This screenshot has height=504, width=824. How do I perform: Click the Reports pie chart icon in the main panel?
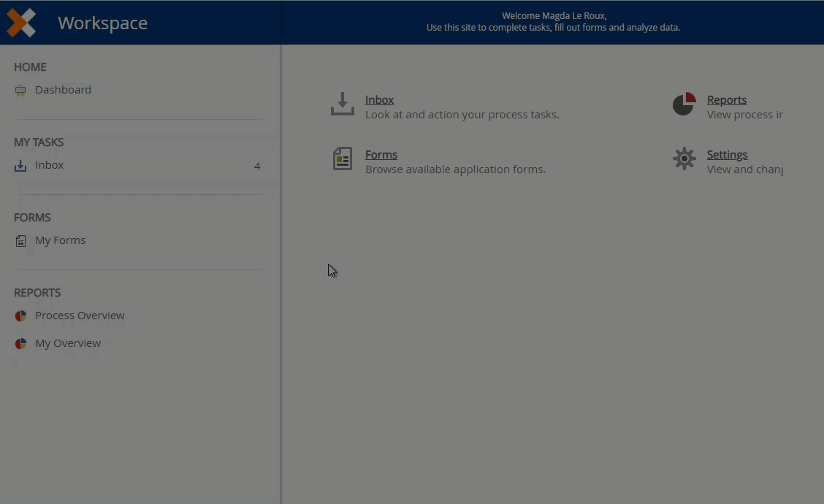(684, 104)
